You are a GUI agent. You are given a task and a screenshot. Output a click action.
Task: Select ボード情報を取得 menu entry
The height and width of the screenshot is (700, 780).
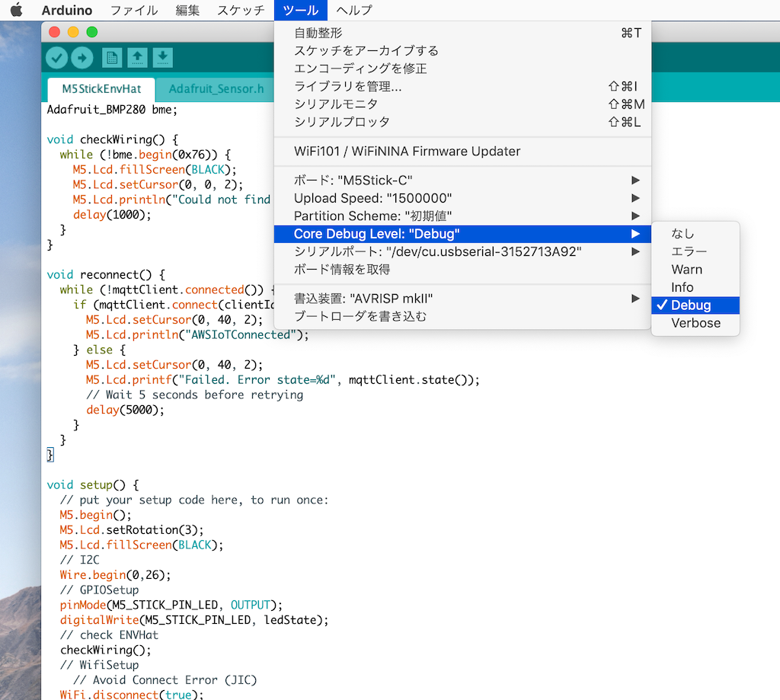[x=462, y=270]
